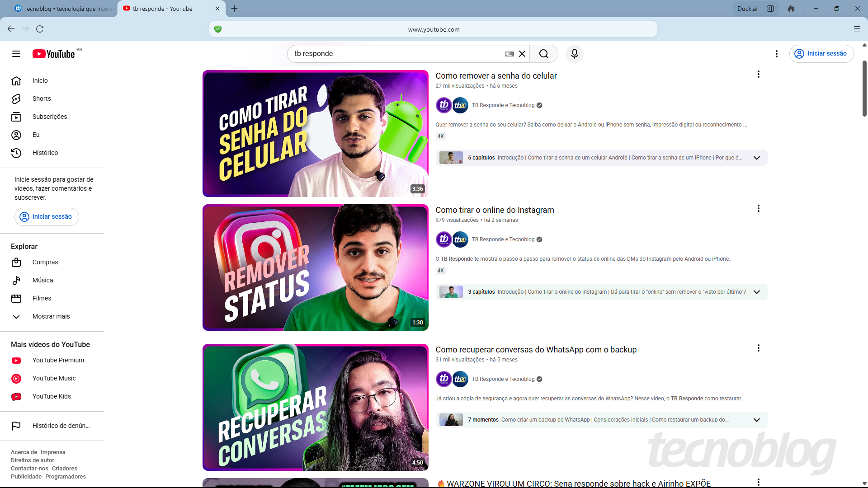Open Música under Explorar
This screenshot has width=868, height=488.
point(52,280)
